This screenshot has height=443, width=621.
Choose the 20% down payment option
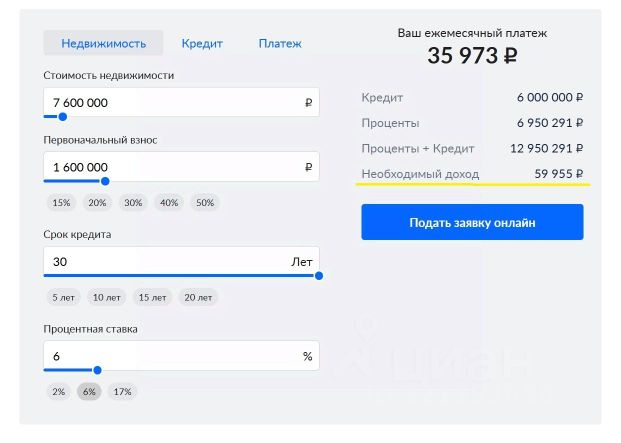click(x=97, y=203)
